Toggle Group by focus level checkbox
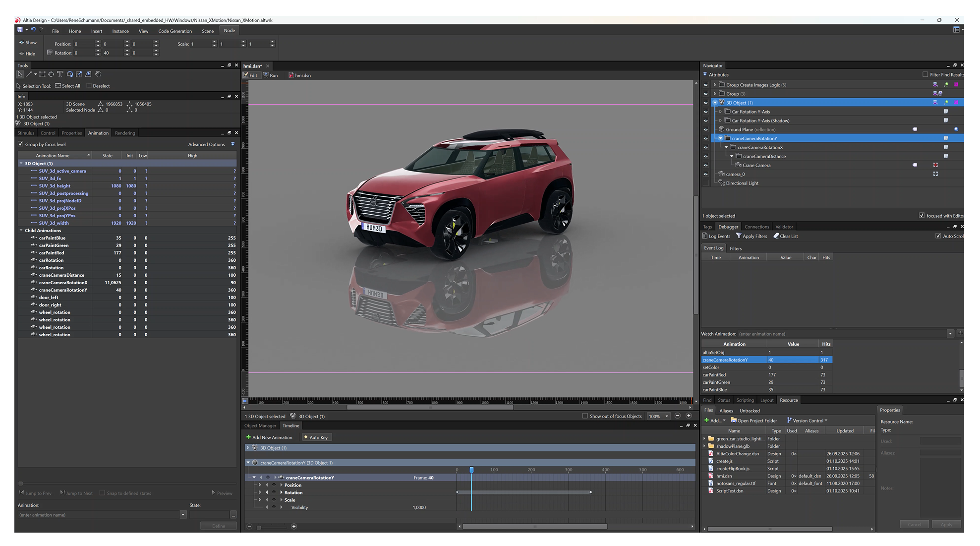Image resolution: width=980 pixels, height=546 pixels. (x=20, y=144)
